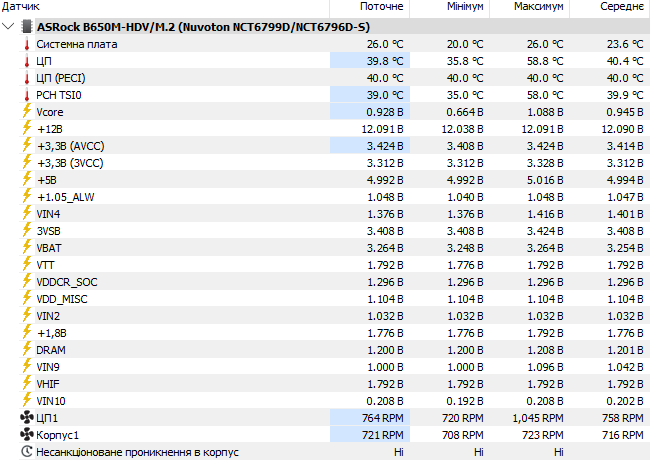
Task: Select the ASRock B650M-HDV/M.2 group title
Action: click(203, 27)
